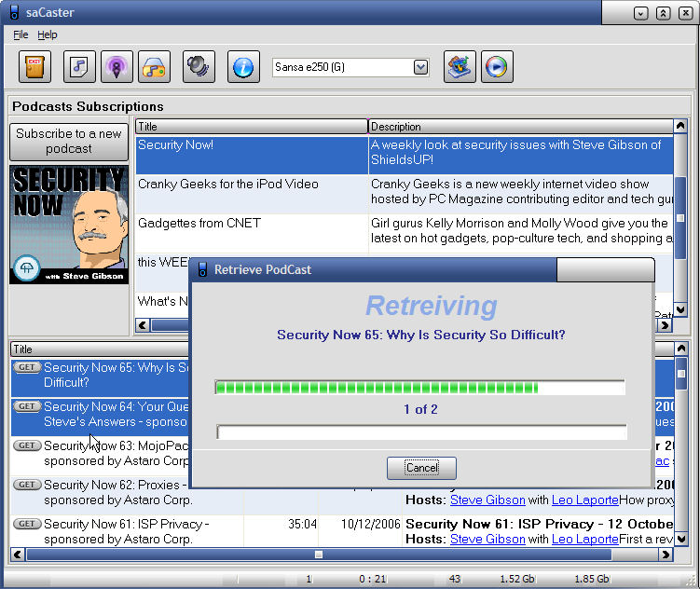
Task: Open the Help menu
Action: click(x=47, y=34)
